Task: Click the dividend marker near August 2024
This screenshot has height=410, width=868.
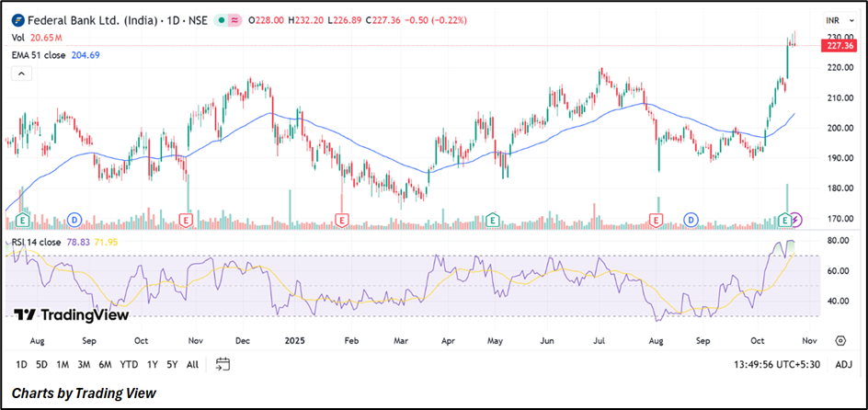Action: point(74,220)
